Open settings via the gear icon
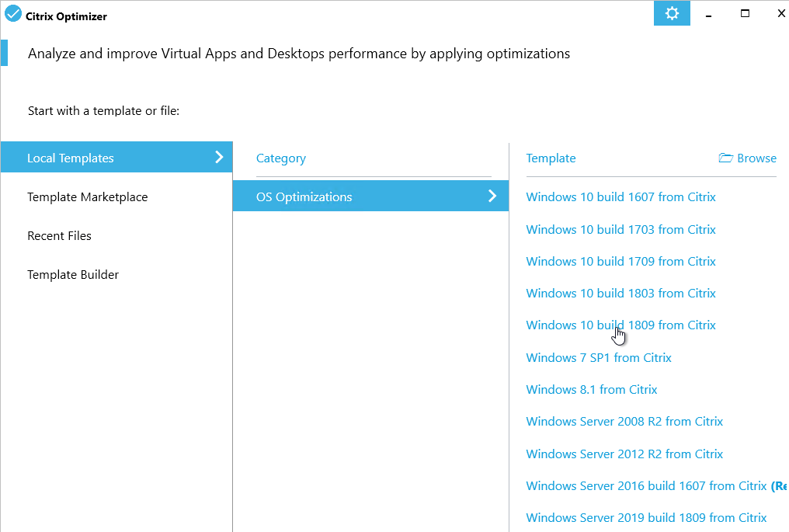The height and width of the screenshot is (532, 789). coord(672,13)
